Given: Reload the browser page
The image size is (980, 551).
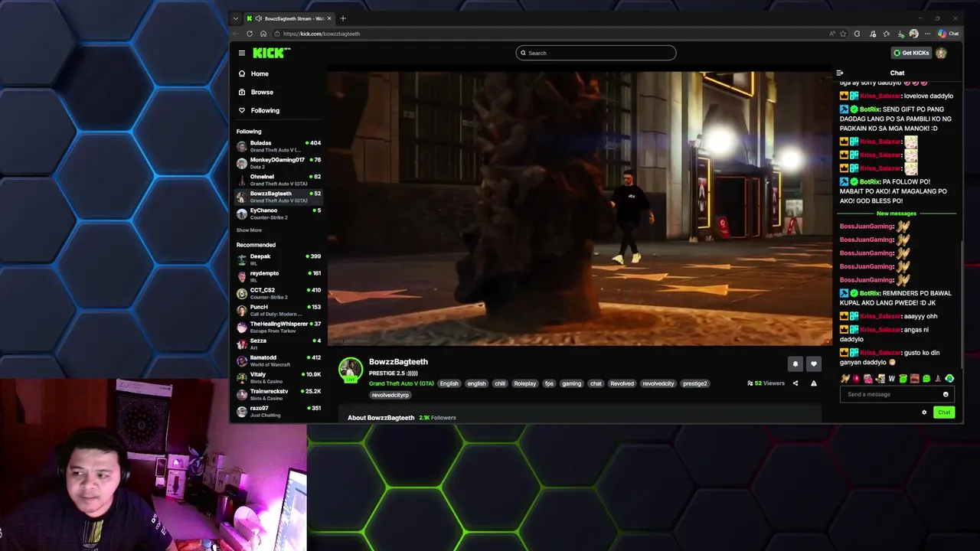Looking at the screenshot, I should (x=250, y=34).
